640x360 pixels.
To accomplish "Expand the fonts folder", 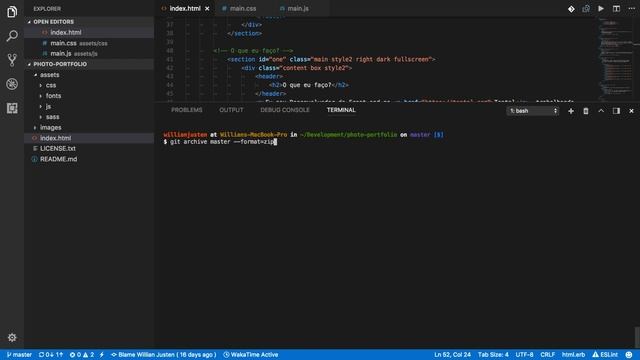I will click(x=53, y=96).
